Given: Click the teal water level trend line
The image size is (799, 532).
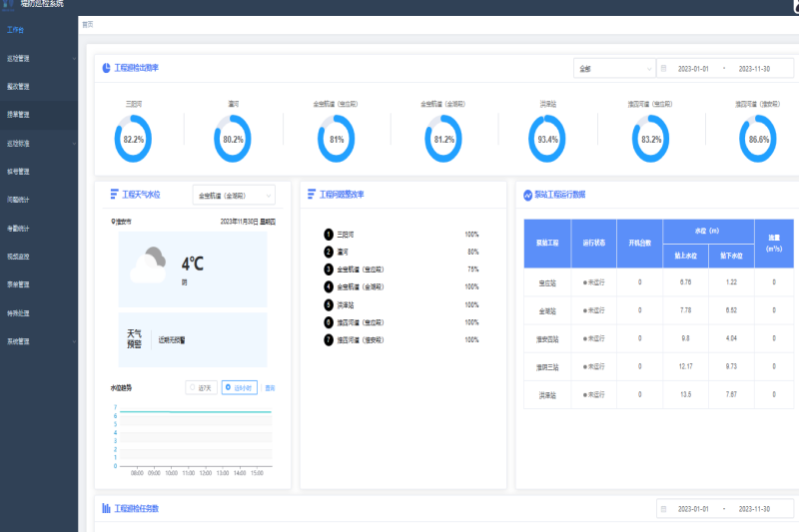Looking at the screenshot, I should [196, 411].
